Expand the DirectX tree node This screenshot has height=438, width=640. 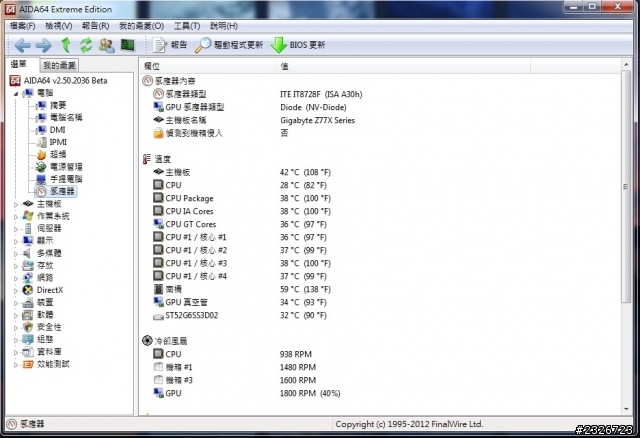point(16,291)
